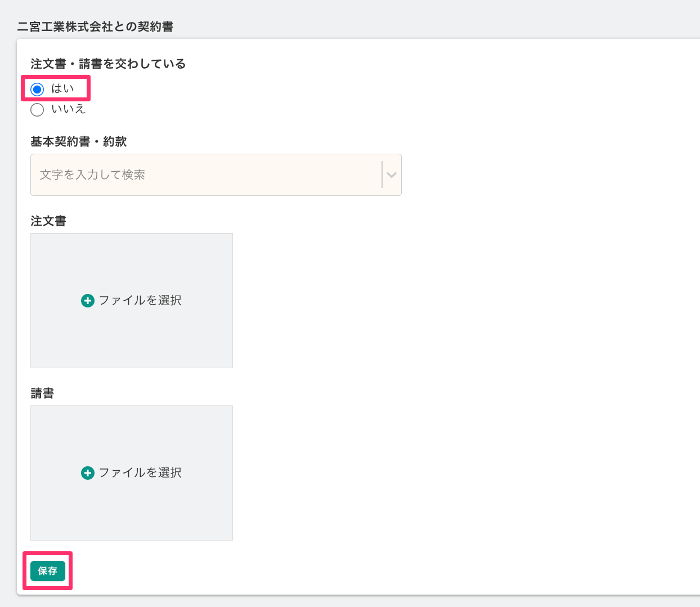Click the 請書 section label
The image size is (700, 607).
42,394
